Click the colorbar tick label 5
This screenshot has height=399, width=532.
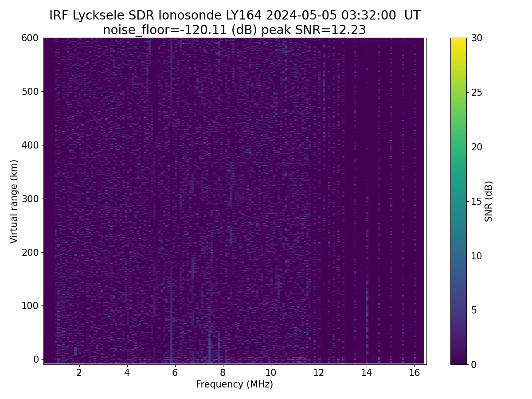click(474, 310)
